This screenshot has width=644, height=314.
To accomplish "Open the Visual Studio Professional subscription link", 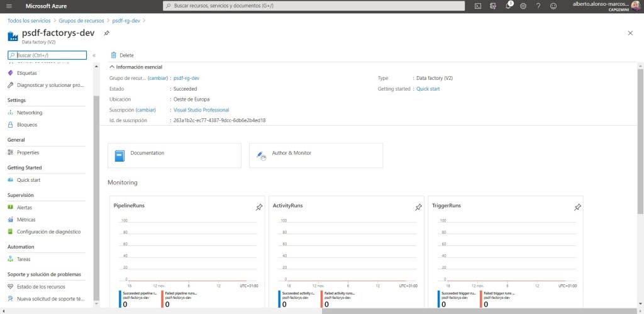I will [201, 110].
